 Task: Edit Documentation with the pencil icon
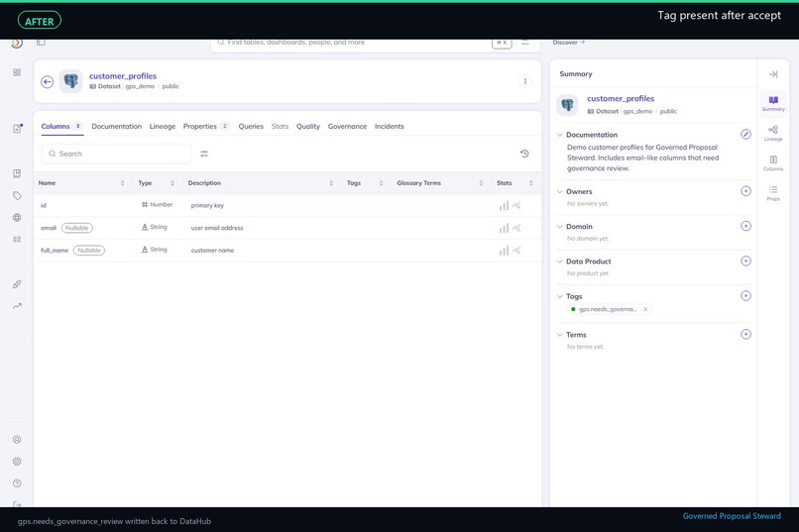coord(745,135)
